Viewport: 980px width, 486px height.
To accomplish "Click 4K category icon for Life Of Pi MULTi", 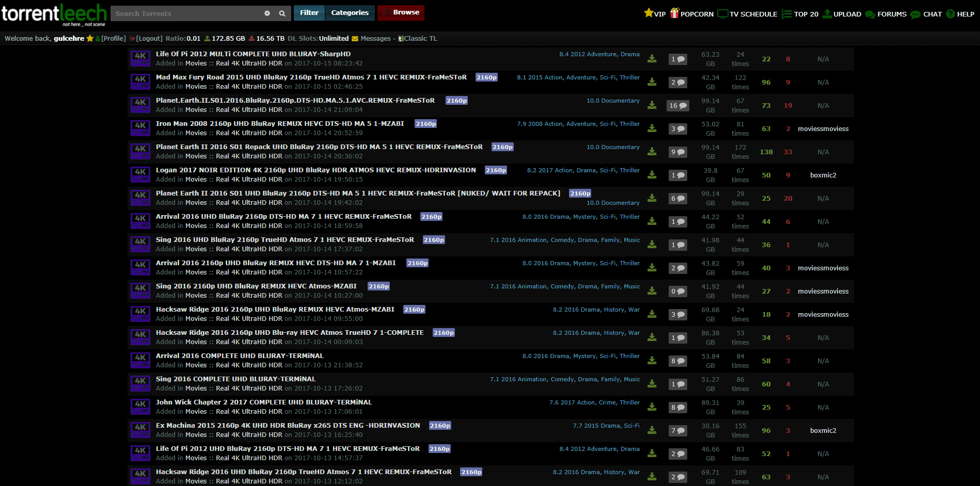I will pos(140,59).
